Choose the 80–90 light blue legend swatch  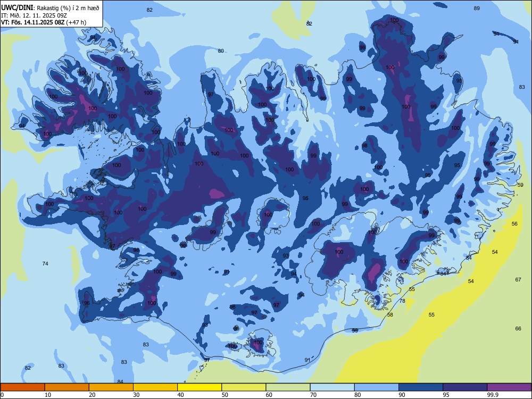click(x=376, y=387)
